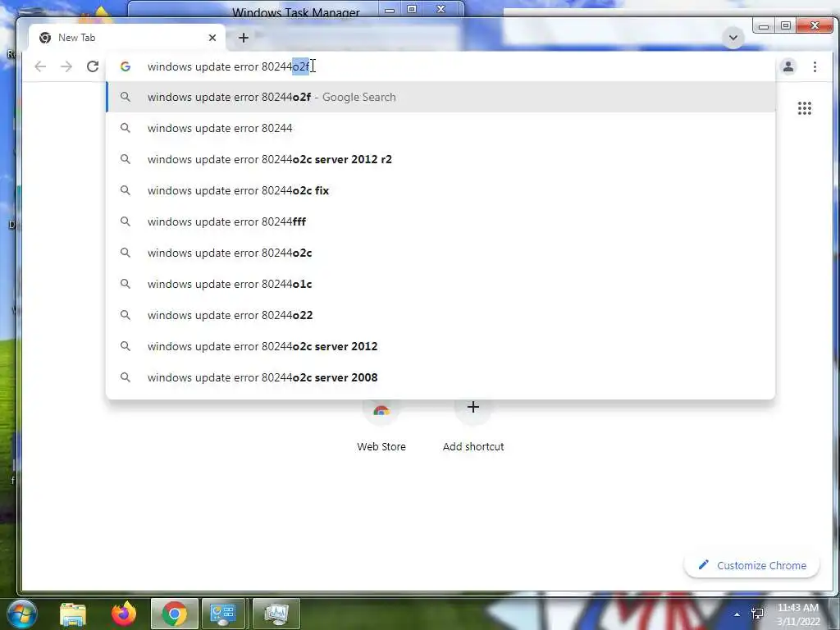Choose suggestion ending exactly in '80244o2c'

(441, 253)
